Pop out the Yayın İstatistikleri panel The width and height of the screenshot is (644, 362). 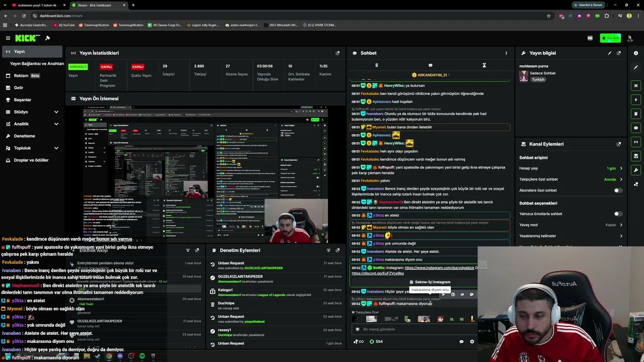click(x=338, y=53)
